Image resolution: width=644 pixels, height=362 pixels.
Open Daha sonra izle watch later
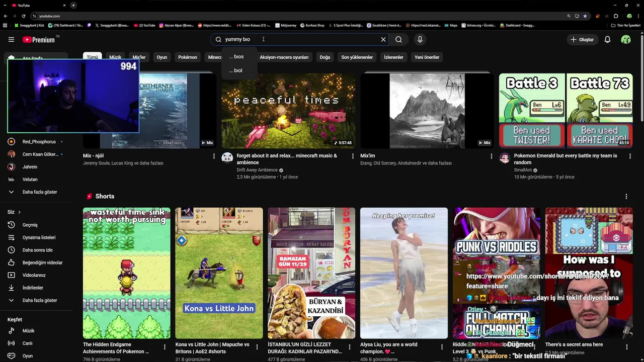[x=36, y=250]
